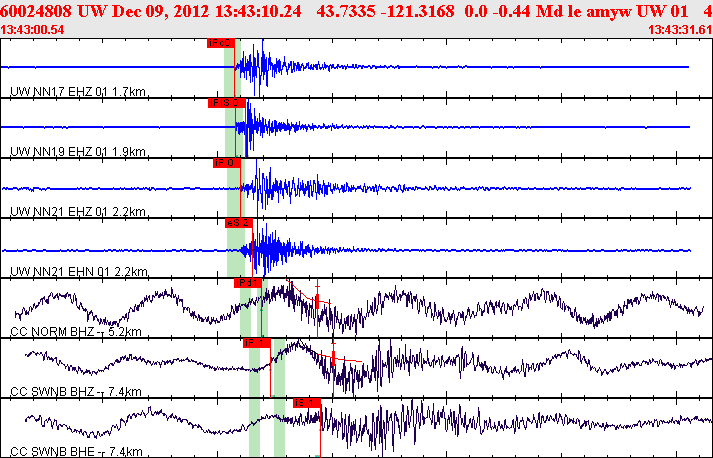Click station label UW NN17 EHZ 01 1.7km
Screen dimensions: 713x458
click(78, 92)
